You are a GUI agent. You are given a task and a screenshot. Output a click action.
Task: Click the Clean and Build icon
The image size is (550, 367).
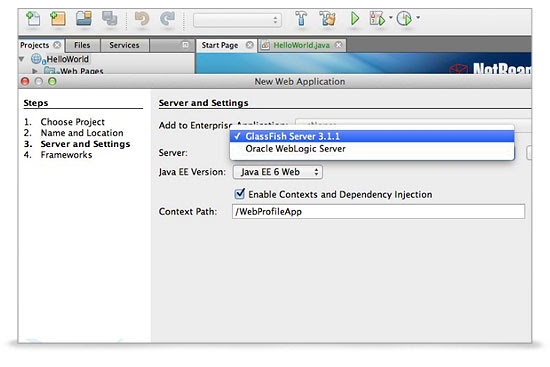327,18
